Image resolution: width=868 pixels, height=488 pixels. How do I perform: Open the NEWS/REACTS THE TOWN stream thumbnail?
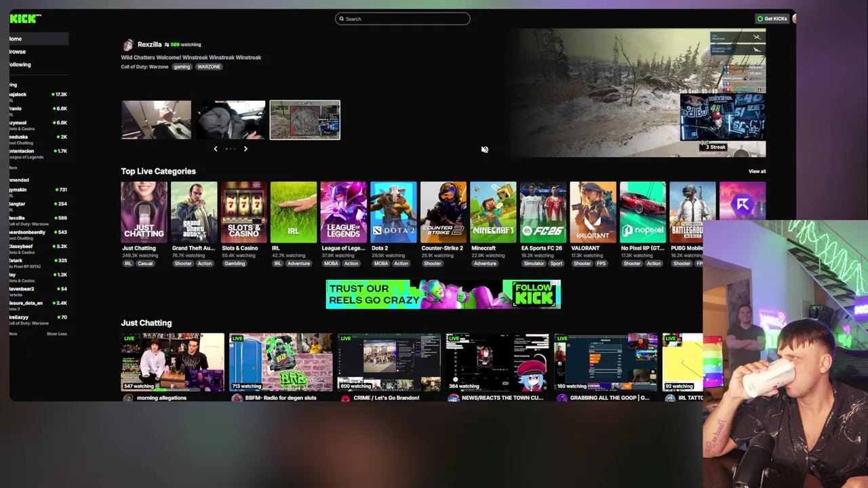[x=498, y=362]
